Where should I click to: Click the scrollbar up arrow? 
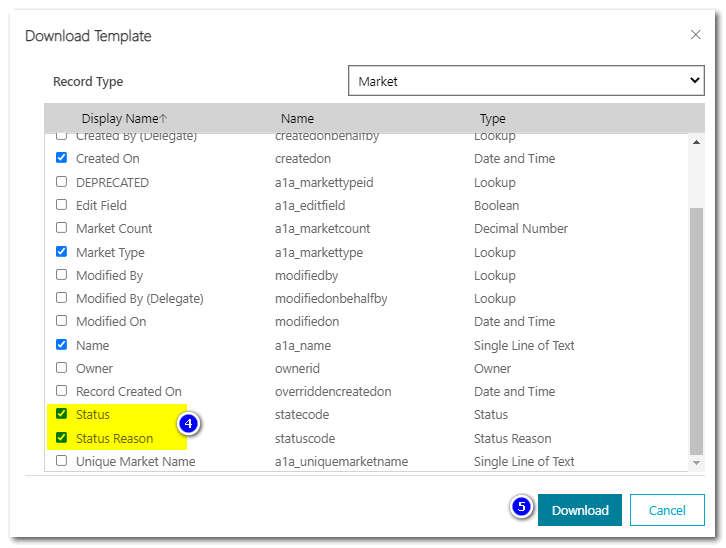[697, 142]
